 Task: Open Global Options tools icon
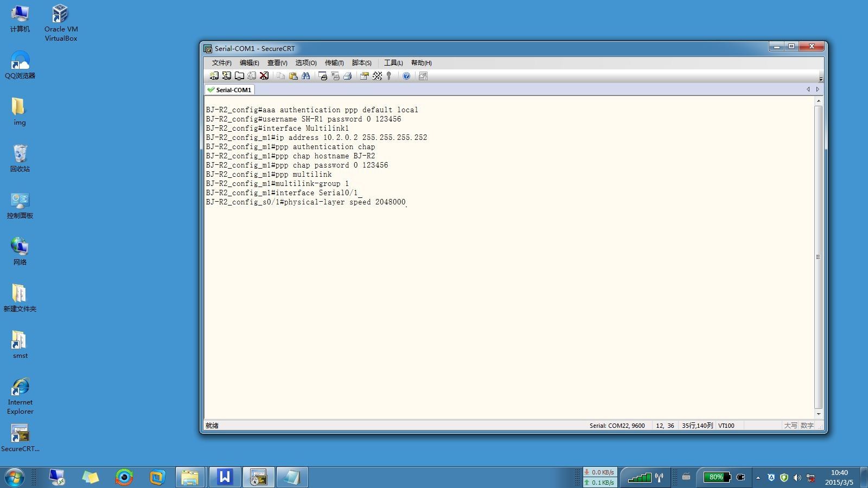tap(377, 76)
